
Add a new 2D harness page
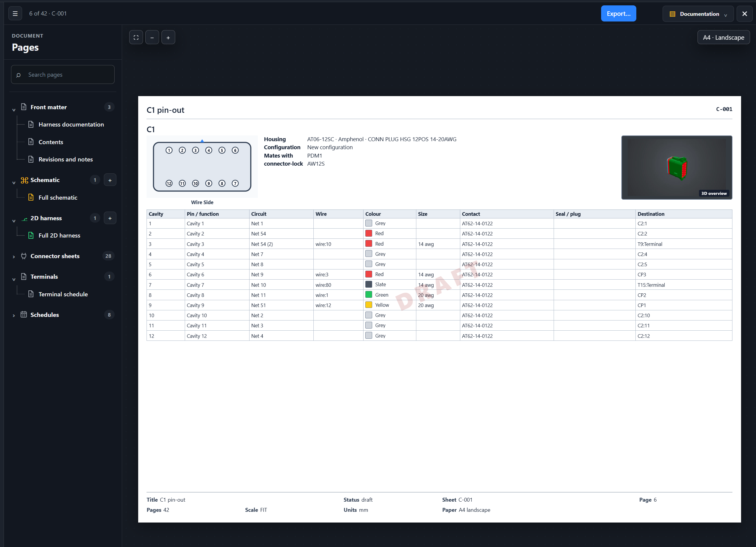coord(110,218)
